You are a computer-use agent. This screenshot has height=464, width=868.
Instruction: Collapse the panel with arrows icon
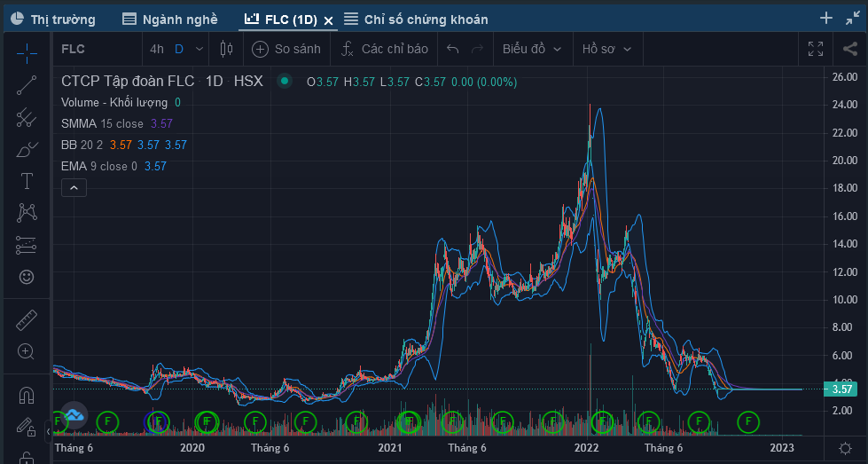pyautogui.click(x=853, y=19)
